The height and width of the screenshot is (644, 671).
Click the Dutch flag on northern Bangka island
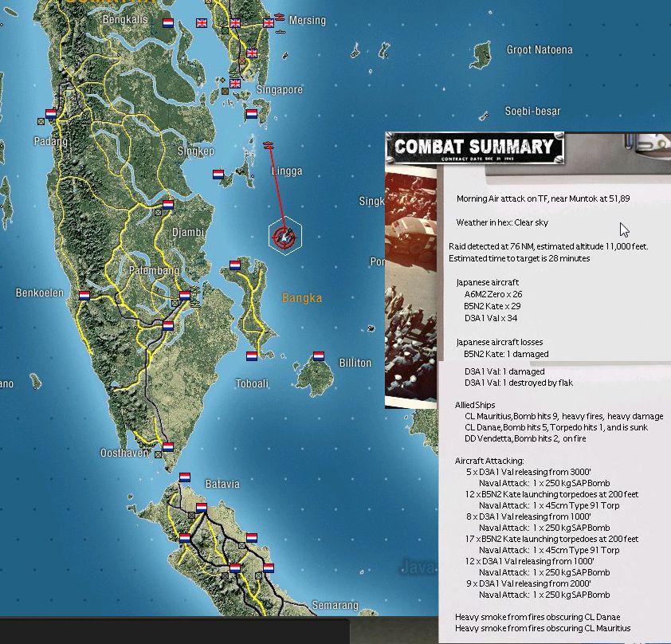[235, 265]
